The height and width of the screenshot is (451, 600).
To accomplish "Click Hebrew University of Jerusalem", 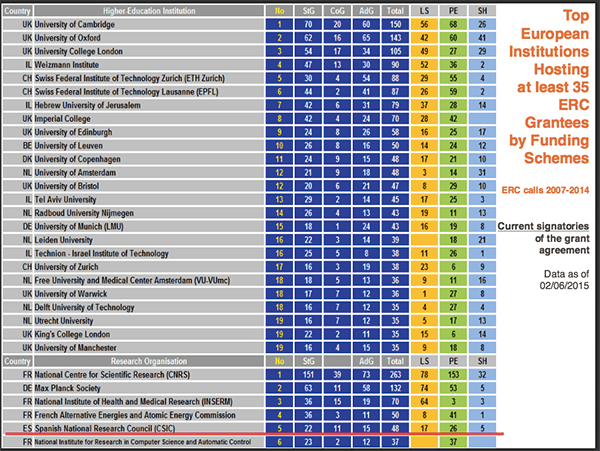I will 88,105.
